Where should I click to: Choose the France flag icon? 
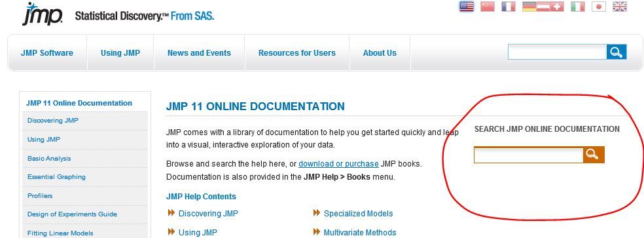(x=509, y=7)
